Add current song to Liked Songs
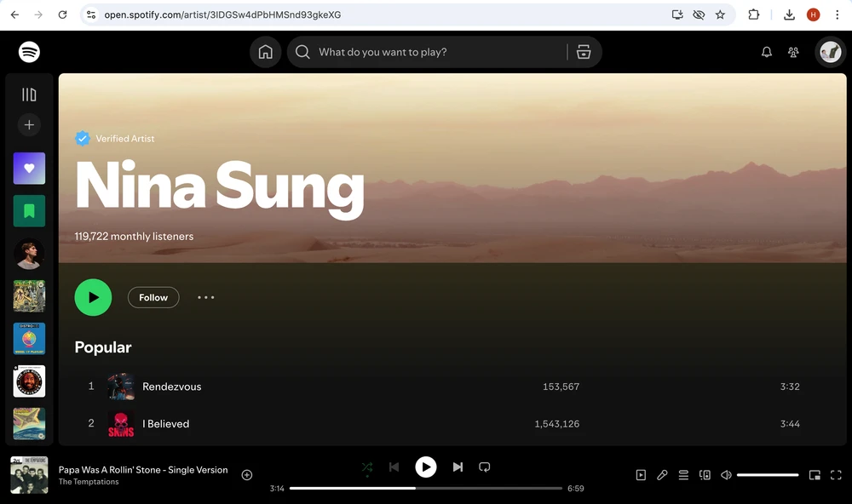The image size is (852, 504). 247,475
